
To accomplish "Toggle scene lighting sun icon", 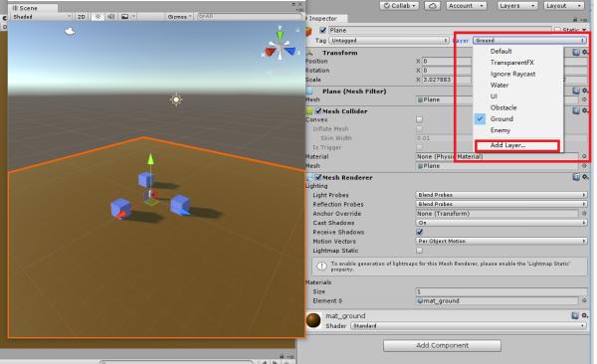I will [98, 17].
